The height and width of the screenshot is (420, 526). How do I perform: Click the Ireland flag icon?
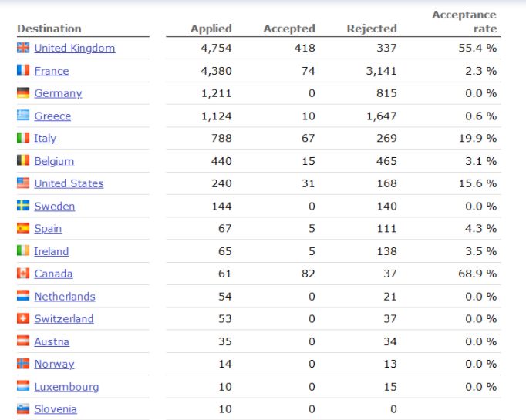coord(23,250)
